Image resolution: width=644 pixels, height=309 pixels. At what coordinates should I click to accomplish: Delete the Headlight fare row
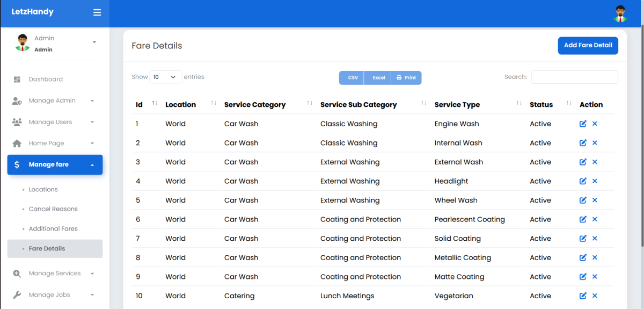click(595, 181)
